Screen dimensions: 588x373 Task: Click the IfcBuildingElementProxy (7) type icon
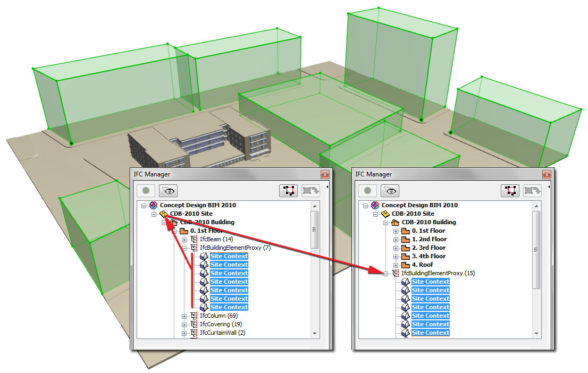[x=194, y=248]
